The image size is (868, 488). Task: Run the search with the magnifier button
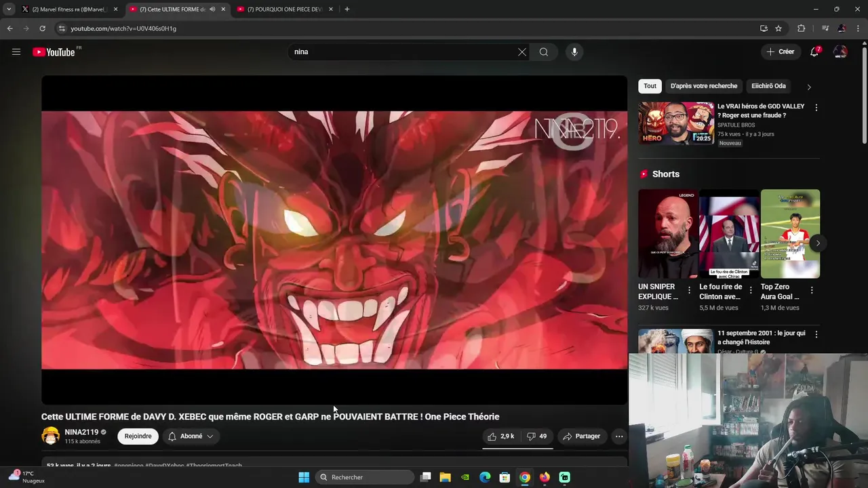pos(544,52)
